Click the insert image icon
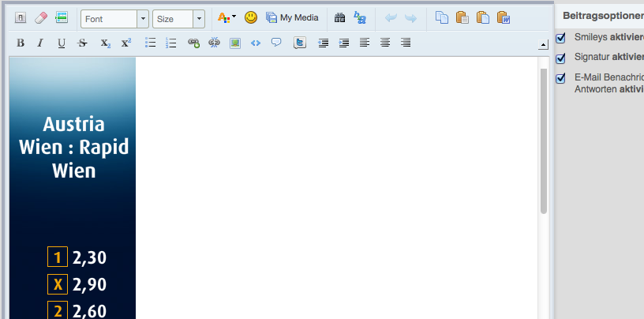644x319 pixels. tap(235, 43)
